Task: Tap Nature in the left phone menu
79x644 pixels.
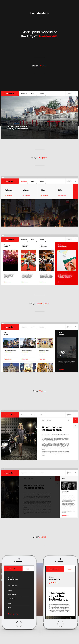Action: click(x=9, y=603)
